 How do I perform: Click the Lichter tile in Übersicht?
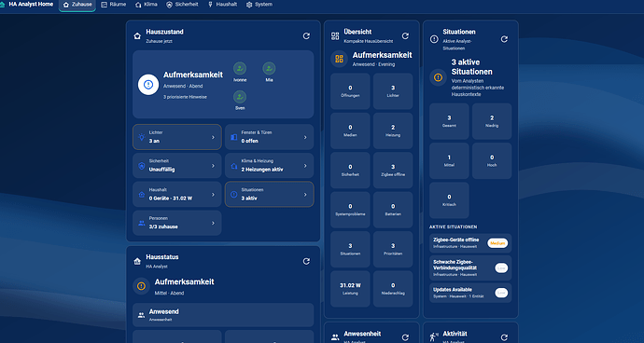393,91
